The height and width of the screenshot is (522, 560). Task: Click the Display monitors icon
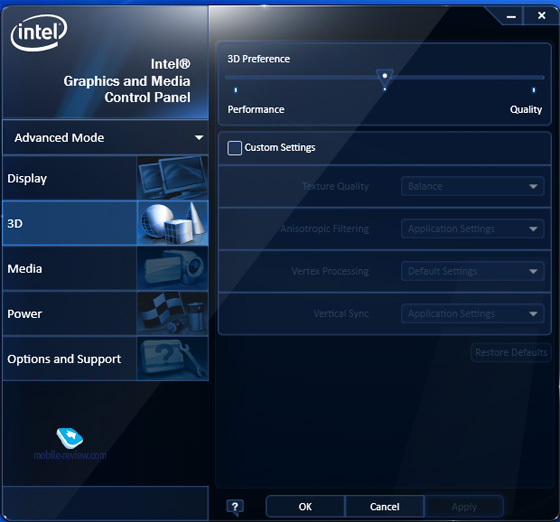click(172, 178)
